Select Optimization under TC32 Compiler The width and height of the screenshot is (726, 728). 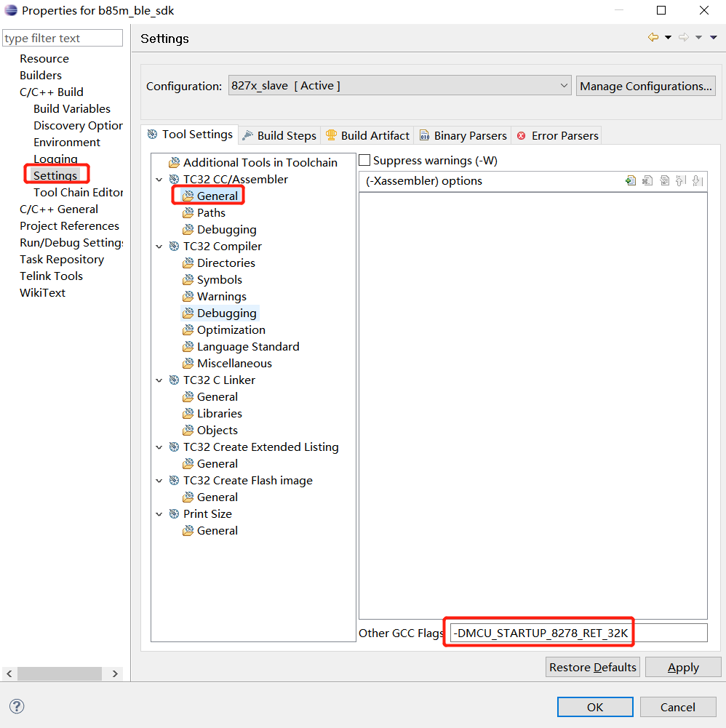tap(231, 329)
